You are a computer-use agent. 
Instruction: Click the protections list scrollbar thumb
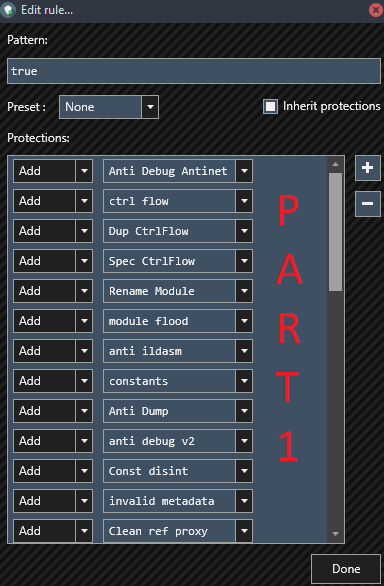pos(335,232)
